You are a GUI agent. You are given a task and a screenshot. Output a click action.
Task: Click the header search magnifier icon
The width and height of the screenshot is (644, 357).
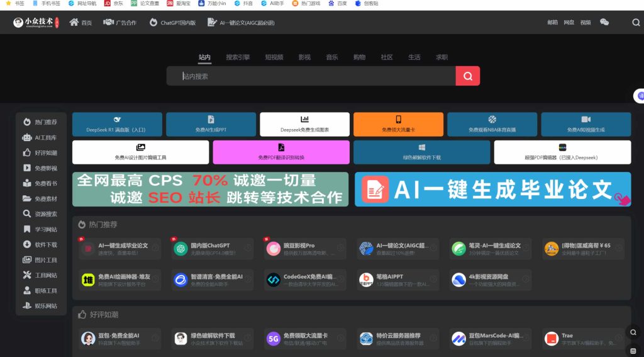point(636,23)
